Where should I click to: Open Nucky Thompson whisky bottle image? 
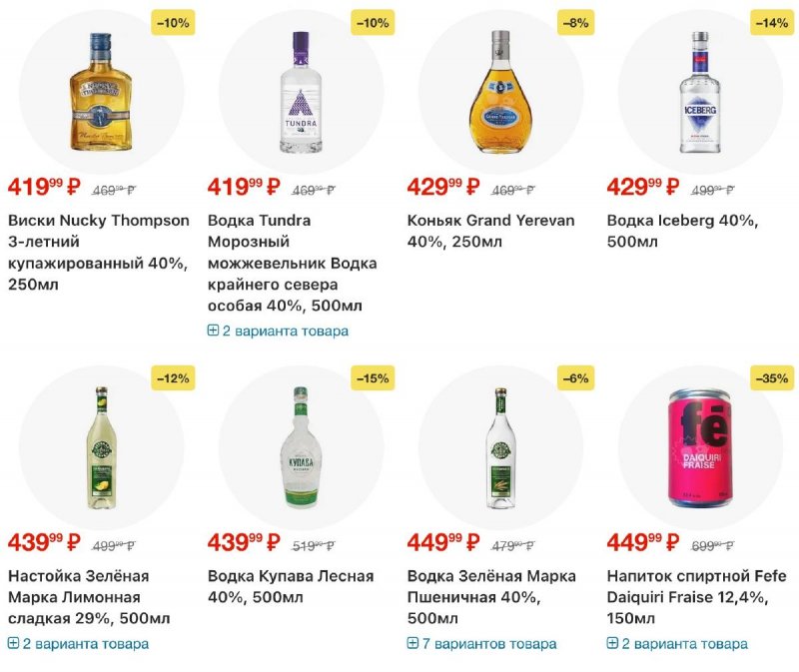click(x=101, y=92)
